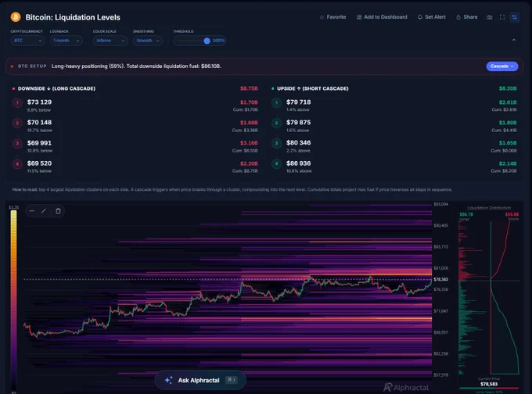Open the Lookback 1 month dropdown
Screen dimensions: 532x394
[x=66, y=41]
